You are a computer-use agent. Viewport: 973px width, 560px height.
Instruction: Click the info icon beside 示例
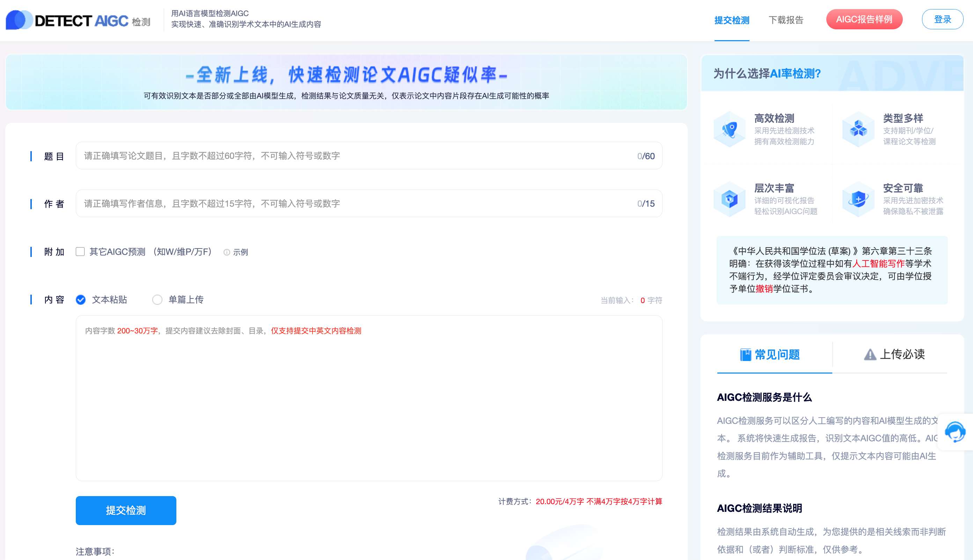[227, 252]
